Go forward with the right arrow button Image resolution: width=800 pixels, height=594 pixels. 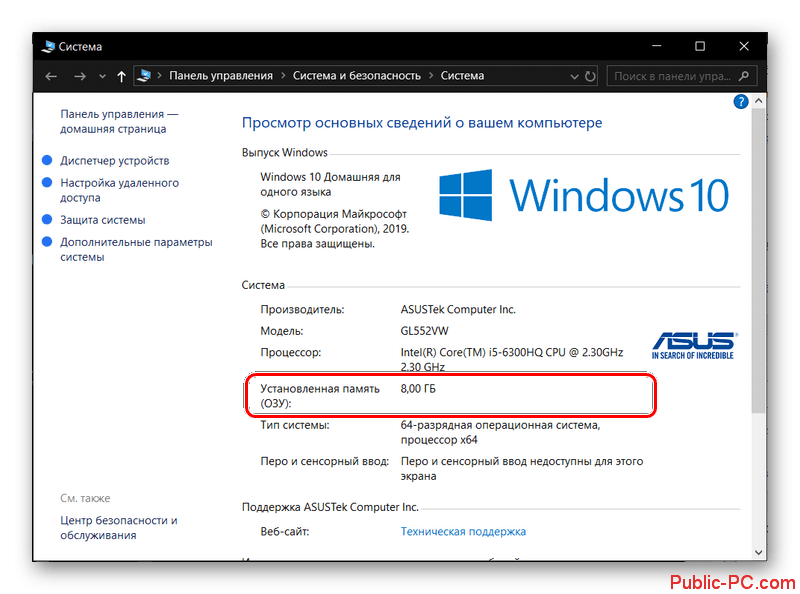80,77
